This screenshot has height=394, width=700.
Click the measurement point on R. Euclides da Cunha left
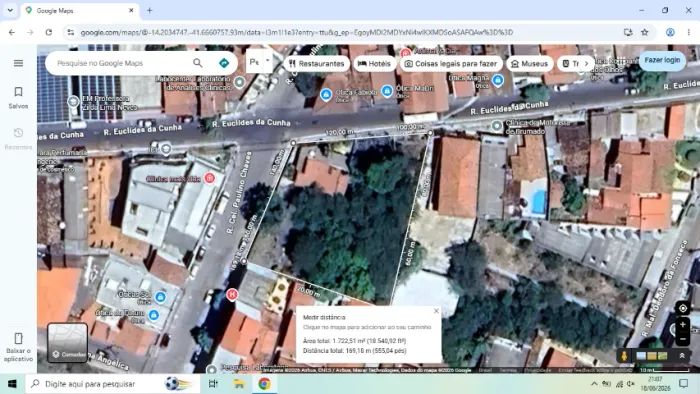click(293, 143)
